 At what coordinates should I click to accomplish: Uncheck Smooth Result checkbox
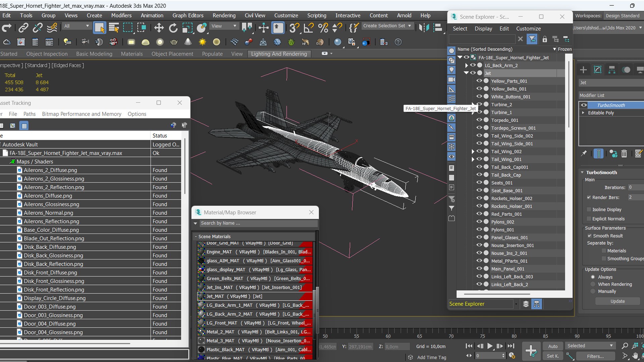[x=589, y=236]
